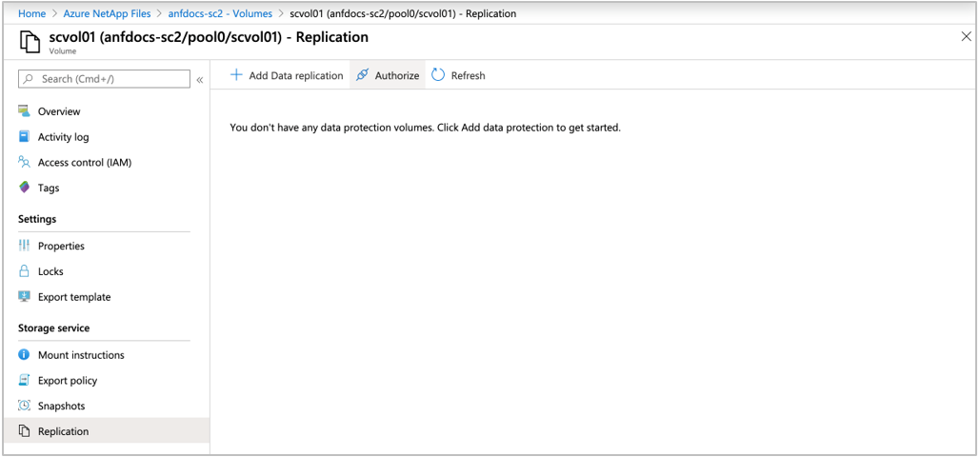
Task: Open Azure NetApp Files breadcrumb link
Action: coord(107,13)
